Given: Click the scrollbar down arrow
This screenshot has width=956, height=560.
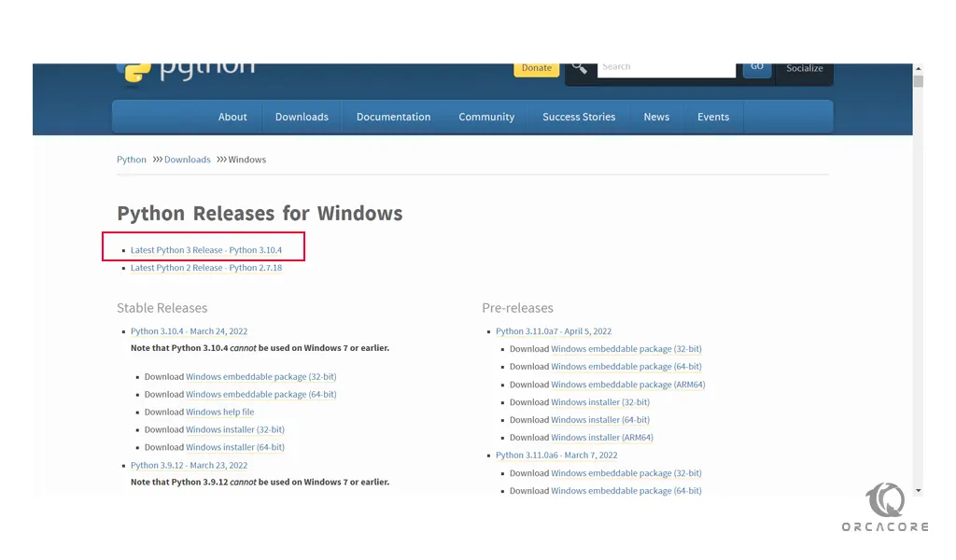Looking at the screenshot, I should tap(919, 491).
